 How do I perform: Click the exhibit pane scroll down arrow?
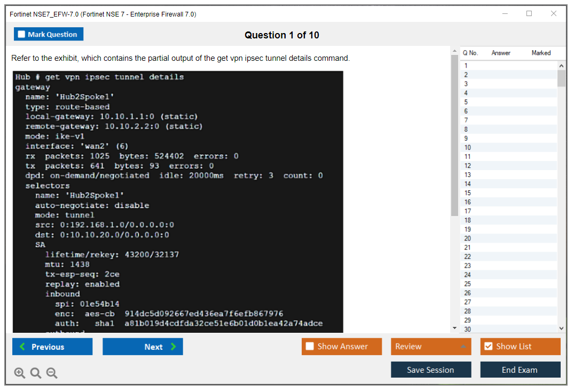454,327
